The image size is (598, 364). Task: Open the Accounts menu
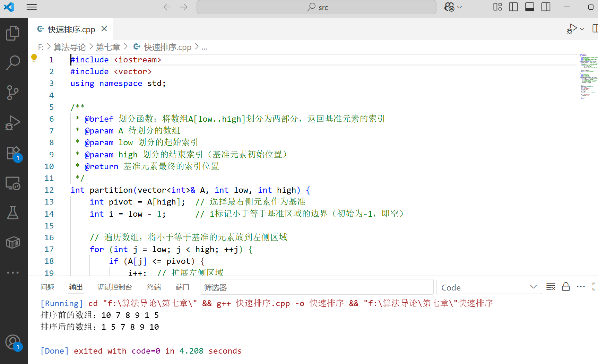[x=13, y=343]
